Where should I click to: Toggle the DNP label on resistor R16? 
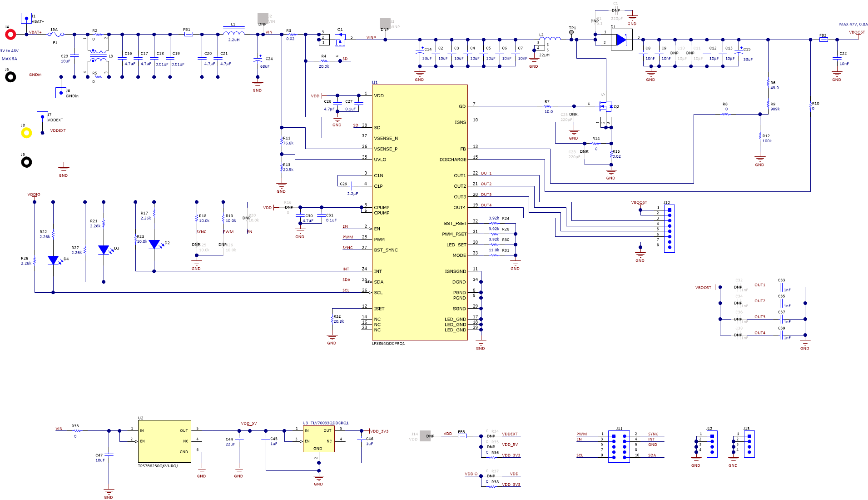(288, 207)
